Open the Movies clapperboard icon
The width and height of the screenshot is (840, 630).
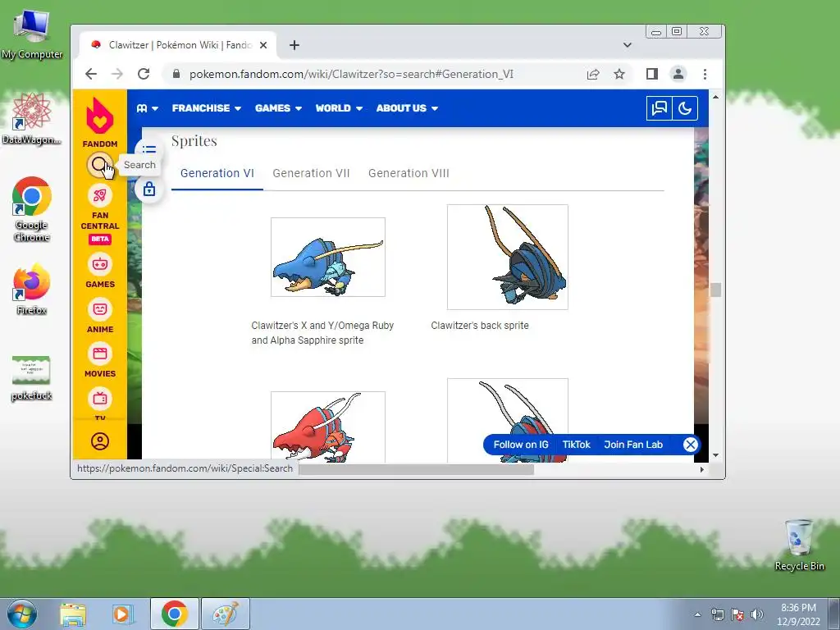(99, 354)
